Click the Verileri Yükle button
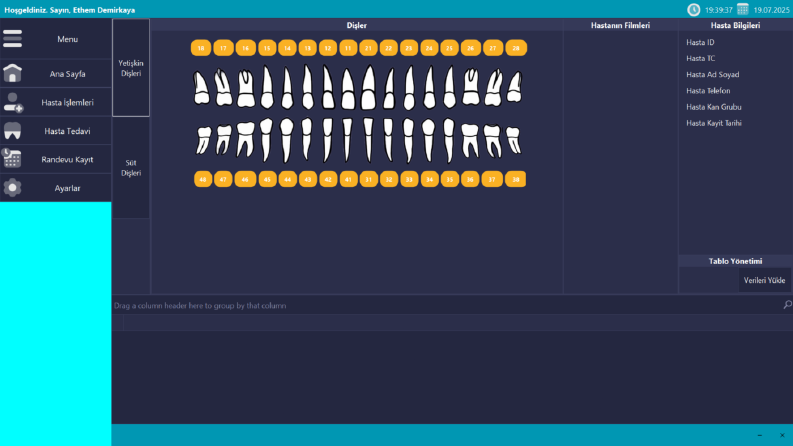This screenshot has height=446, width=793. coord(764,280)
